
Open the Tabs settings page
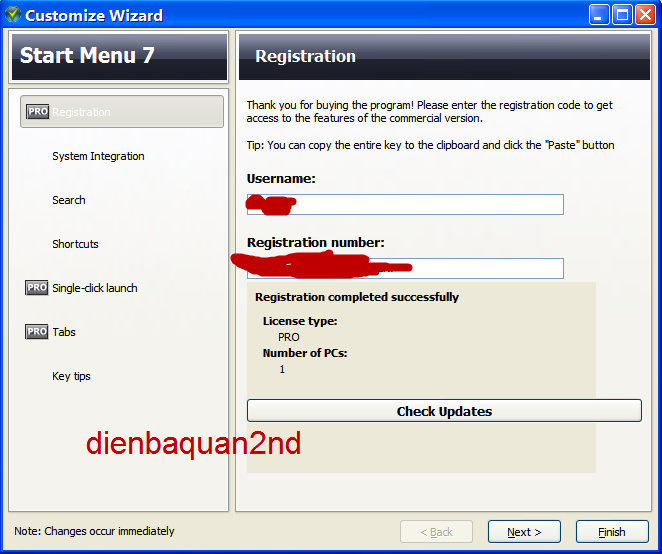pos(64,332)
